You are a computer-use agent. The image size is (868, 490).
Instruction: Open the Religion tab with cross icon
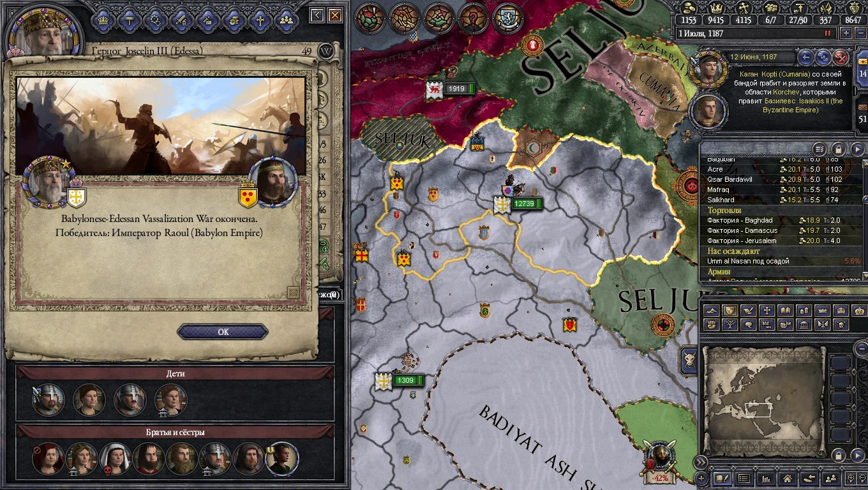(x=260, y=20)
